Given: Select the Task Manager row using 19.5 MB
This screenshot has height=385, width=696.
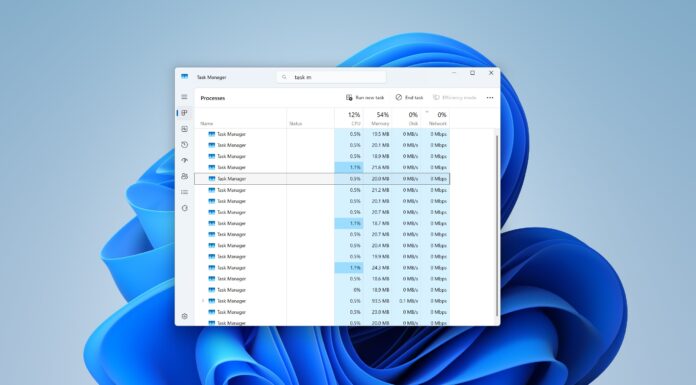Looking at the screenshot, I should pos(322,134).
